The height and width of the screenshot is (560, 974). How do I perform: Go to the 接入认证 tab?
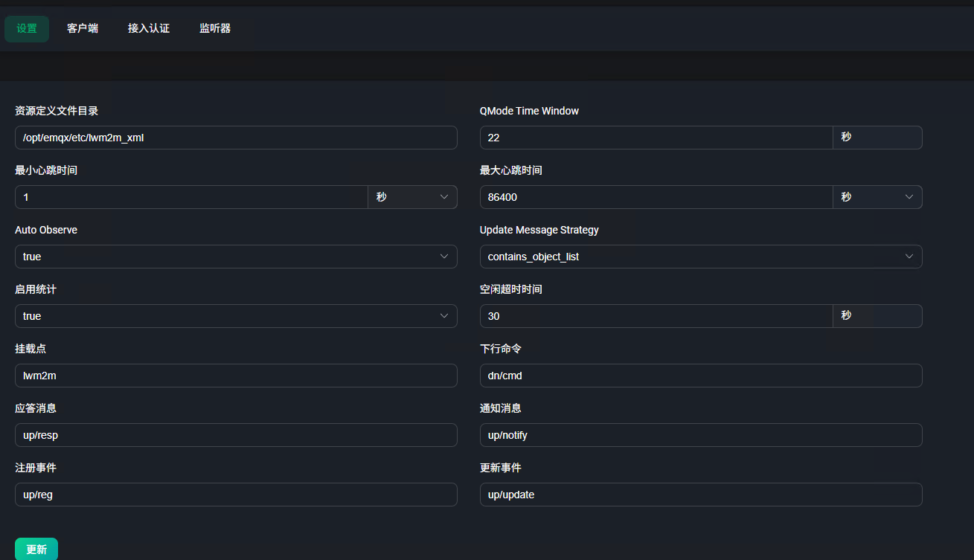tap(149, 29)
